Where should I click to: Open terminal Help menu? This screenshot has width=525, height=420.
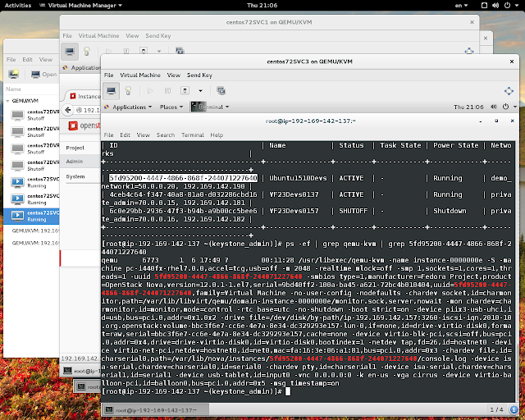click(x=217, y=135)
